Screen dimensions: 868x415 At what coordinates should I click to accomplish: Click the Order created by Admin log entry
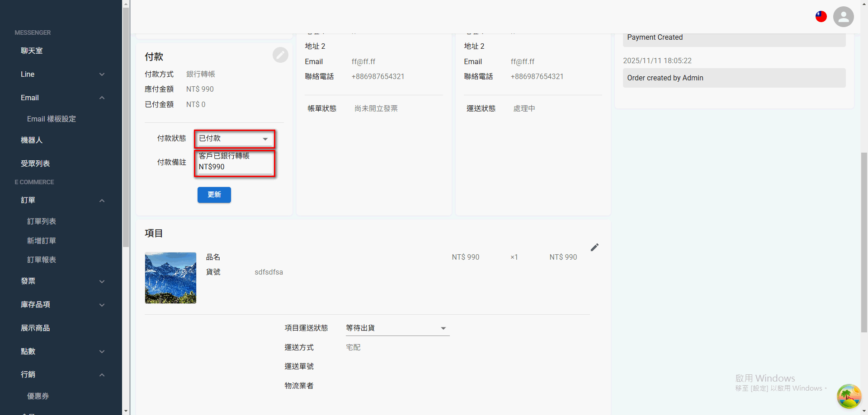click(734, 78)
